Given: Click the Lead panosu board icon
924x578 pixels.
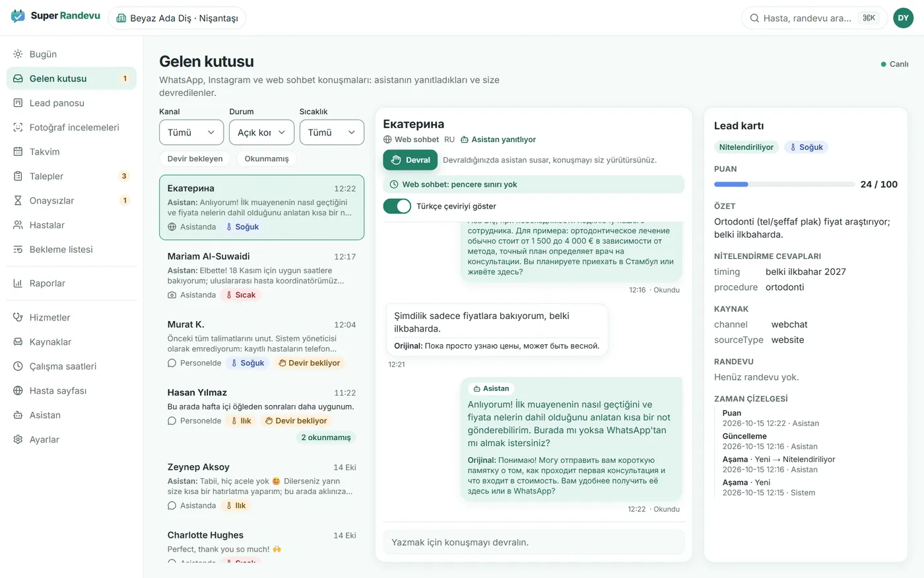Looking at the screenshot, I should click(x=18, y=103).
